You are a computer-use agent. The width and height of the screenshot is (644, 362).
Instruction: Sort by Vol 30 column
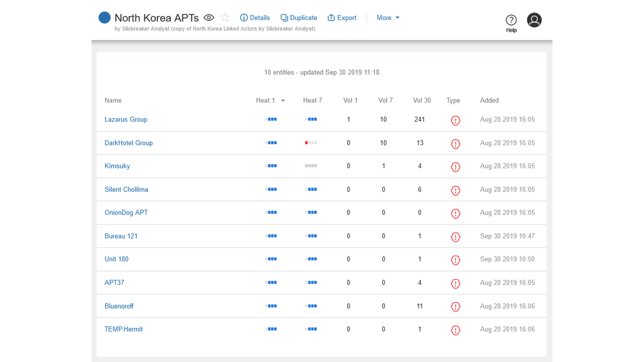pos(422,101)
